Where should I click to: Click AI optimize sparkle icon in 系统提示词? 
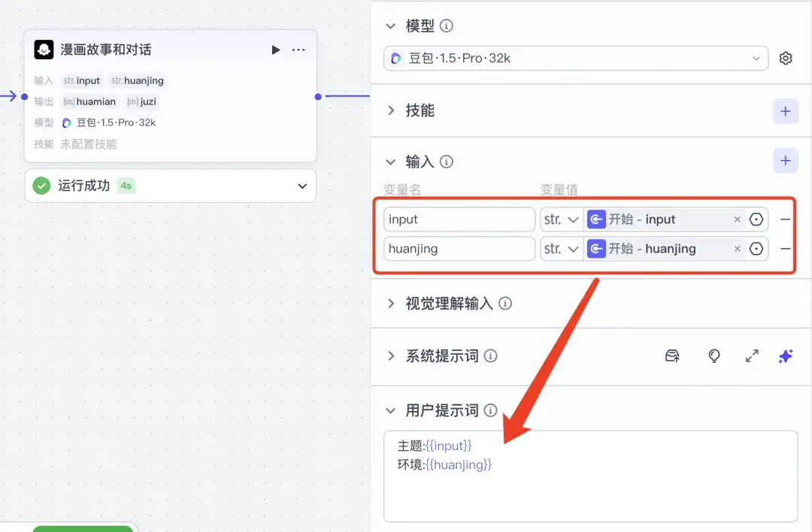785,356
